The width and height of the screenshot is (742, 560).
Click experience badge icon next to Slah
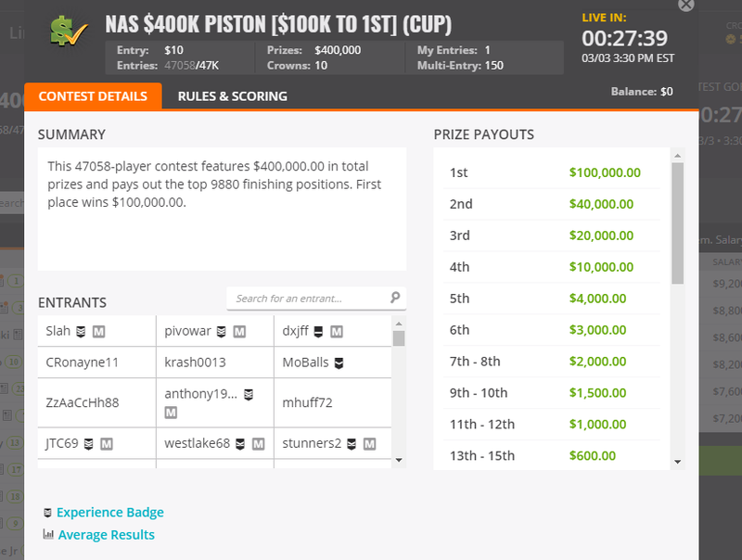(x=81, y=332)
